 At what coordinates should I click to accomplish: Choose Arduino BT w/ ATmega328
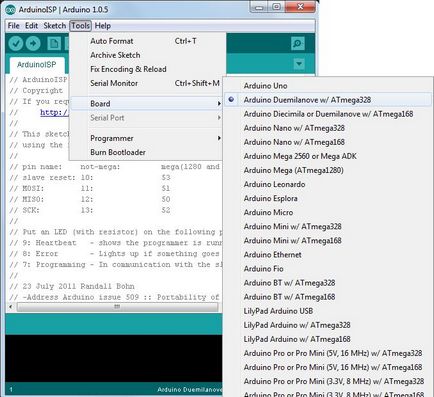pyautogui.click(x=328, y=283)
